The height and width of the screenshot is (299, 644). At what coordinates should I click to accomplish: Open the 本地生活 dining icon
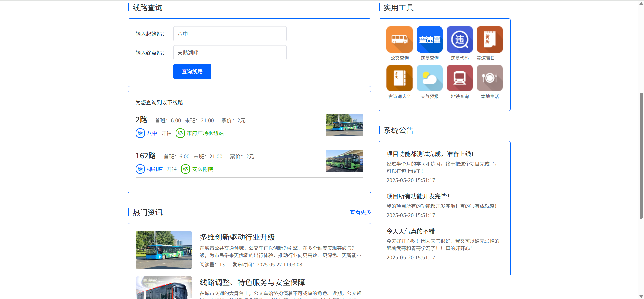pos(490,78)
